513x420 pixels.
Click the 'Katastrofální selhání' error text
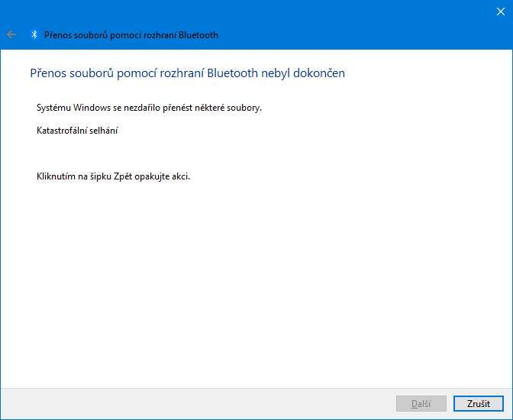tap(77, 131)
